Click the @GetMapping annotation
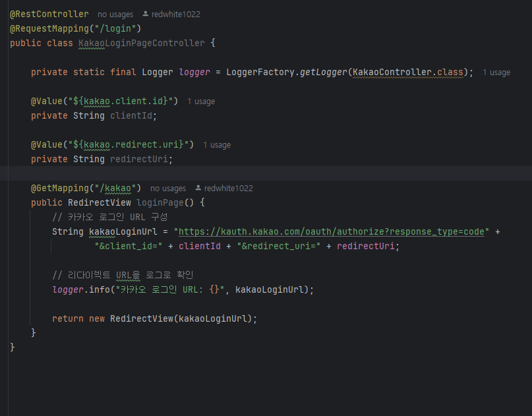532x416 pixels. (60, 188)
